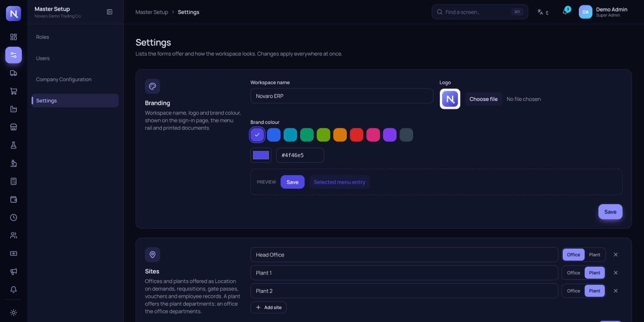The height and width of the screenshot is (322, 644).
Task: Toggle the sun theme icon
Action: point(14,313)
